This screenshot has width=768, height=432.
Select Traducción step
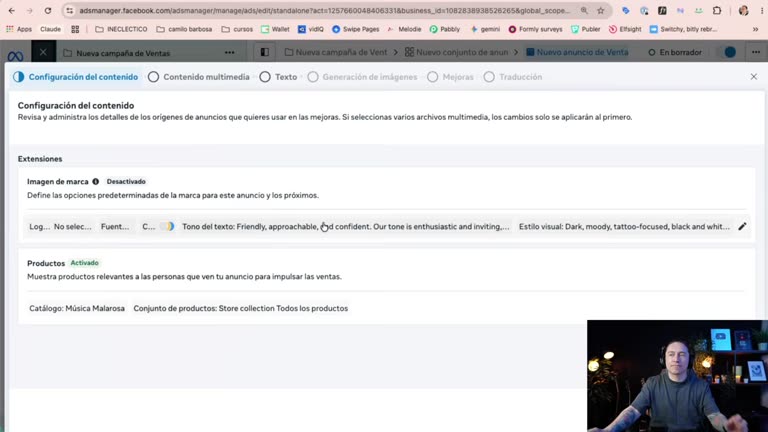(x=513, y=77)
